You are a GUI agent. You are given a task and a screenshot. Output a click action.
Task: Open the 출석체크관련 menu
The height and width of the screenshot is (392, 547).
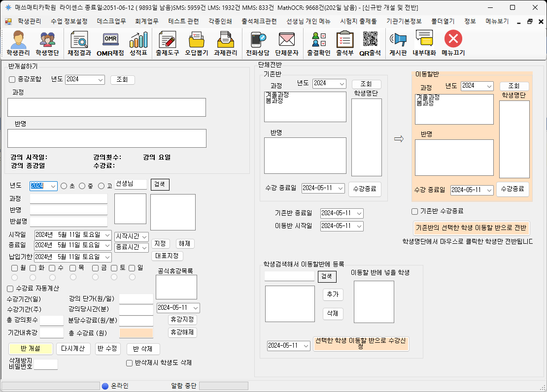[259, 21]
